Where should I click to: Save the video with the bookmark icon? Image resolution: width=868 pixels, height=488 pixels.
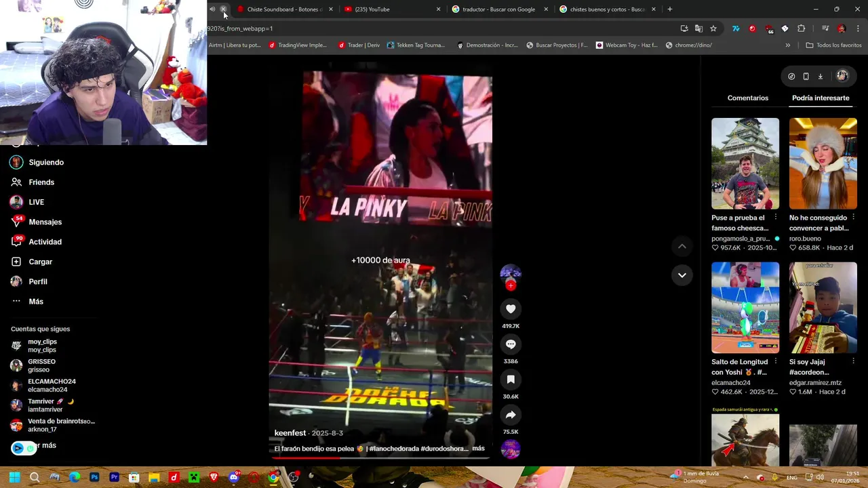click(x=511, y=380)
